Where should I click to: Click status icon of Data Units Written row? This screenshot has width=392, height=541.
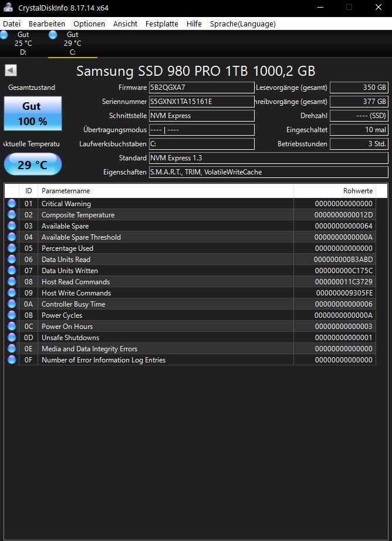coord(12,270)
